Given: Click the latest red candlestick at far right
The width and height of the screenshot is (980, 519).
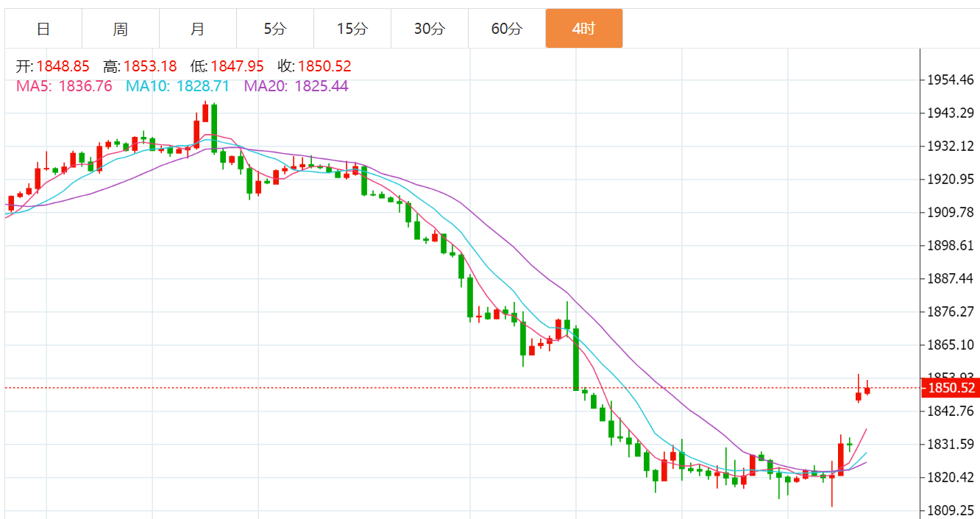Looking at the screenshot, I should [867, 390].
